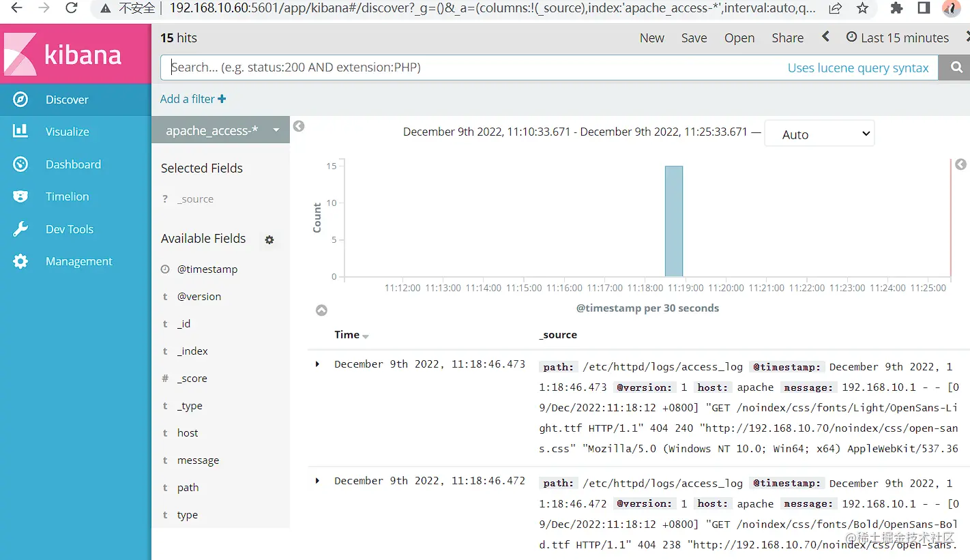This screenshot has width=970, height=560.
Task: Open Timelion from the sidebar
Action: pyautogui.click(x=67, y=196)
